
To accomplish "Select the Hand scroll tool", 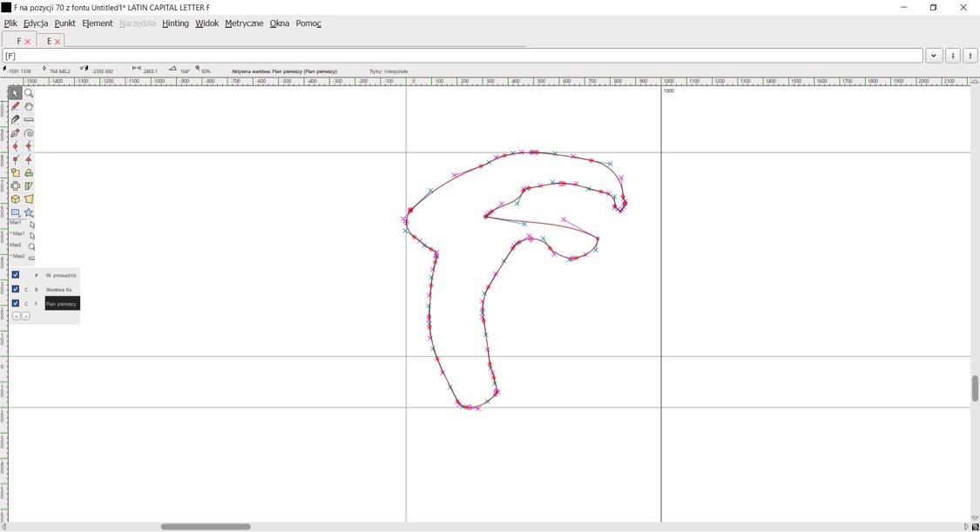I will click(x=29, y=107).
